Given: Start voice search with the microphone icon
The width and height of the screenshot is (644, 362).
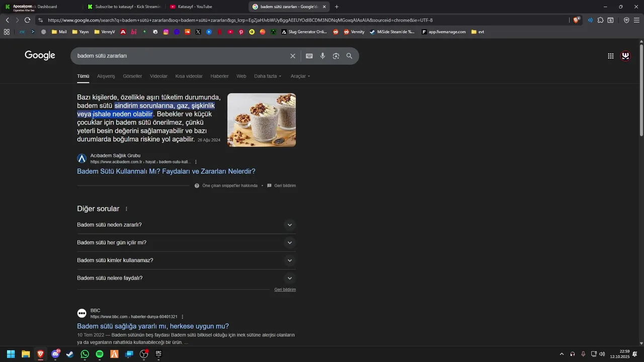Looking at the screenshot, I should coord(323,56).
